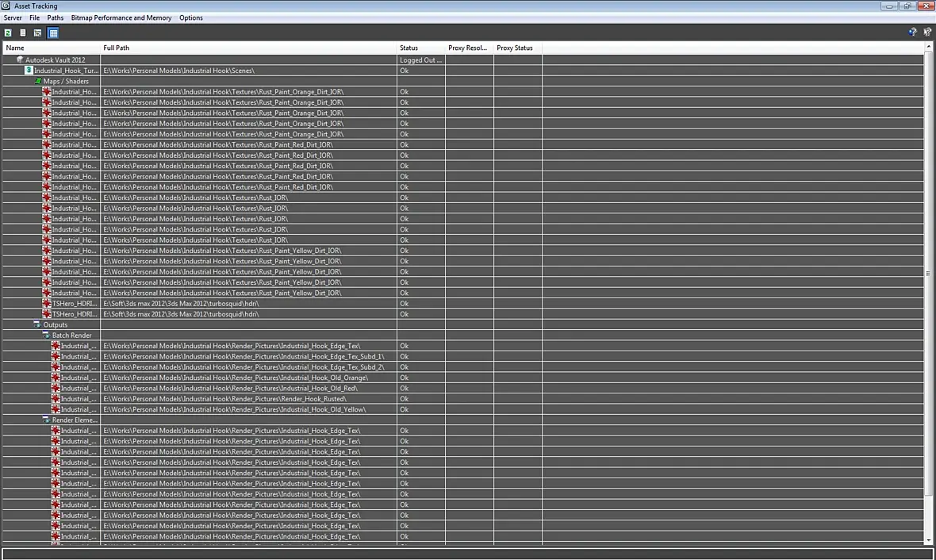The width and height of the screenshot is (936, 560).
Task: Open the Server menu
Action: (13, 18)
